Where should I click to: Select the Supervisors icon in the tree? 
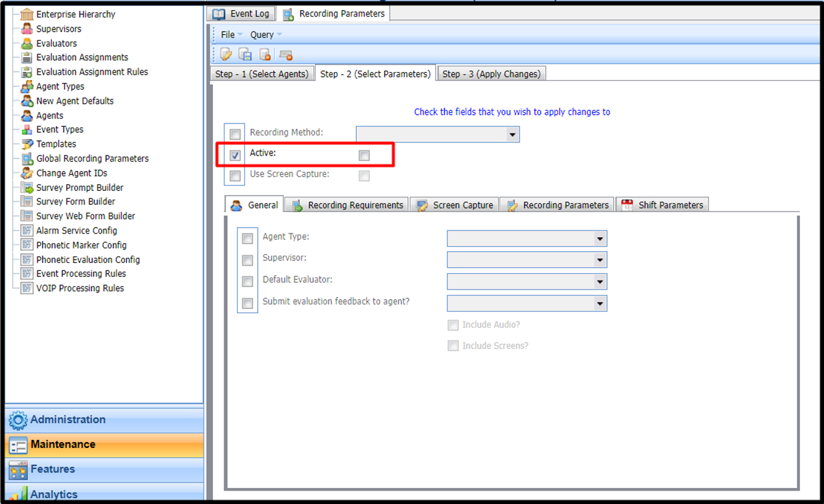27,29
